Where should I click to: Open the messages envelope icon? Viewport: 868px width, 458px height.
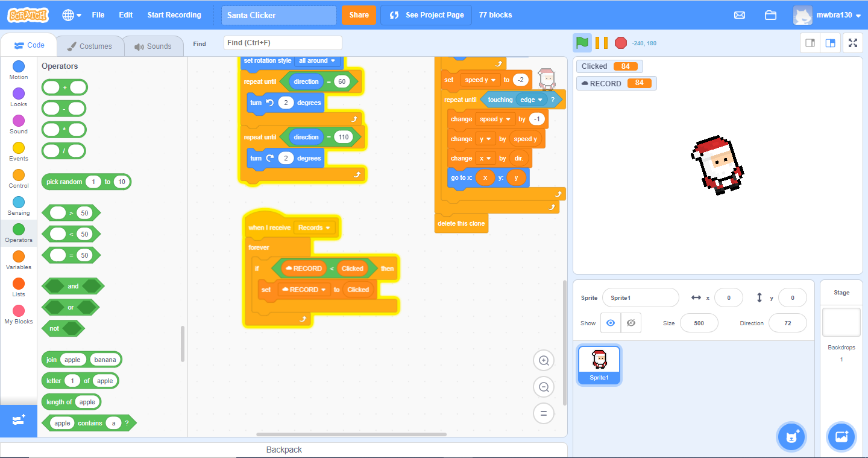click(x=740, y=15)
